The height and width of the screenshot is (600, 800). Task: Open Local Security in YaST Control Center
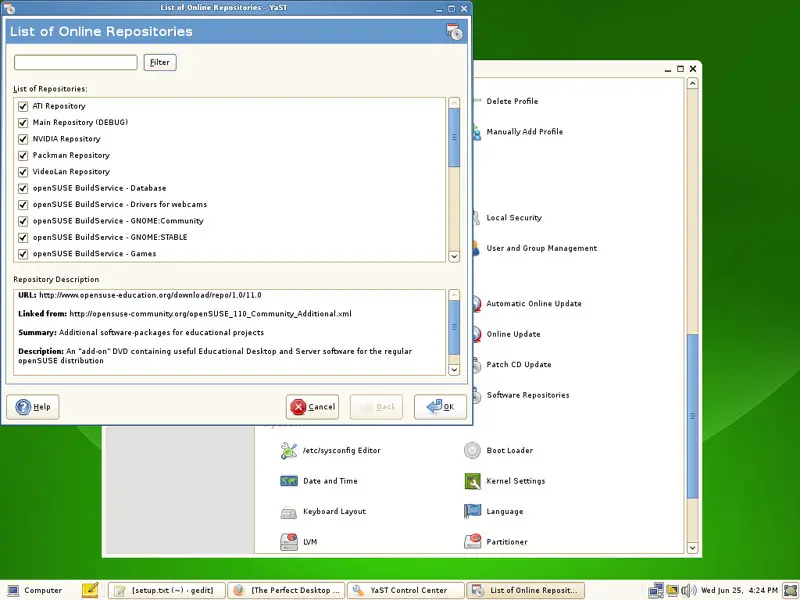coord(514,218)
